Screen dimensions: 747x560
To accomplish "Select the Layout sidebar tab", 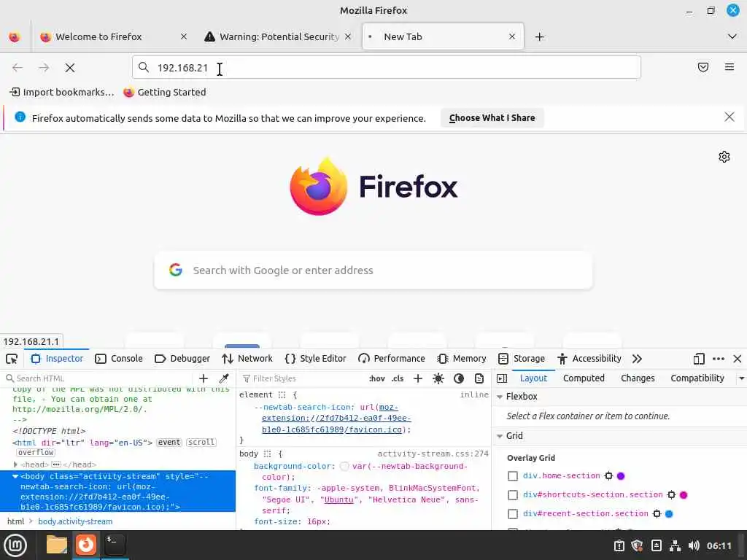I will click(x=533, y=378).
